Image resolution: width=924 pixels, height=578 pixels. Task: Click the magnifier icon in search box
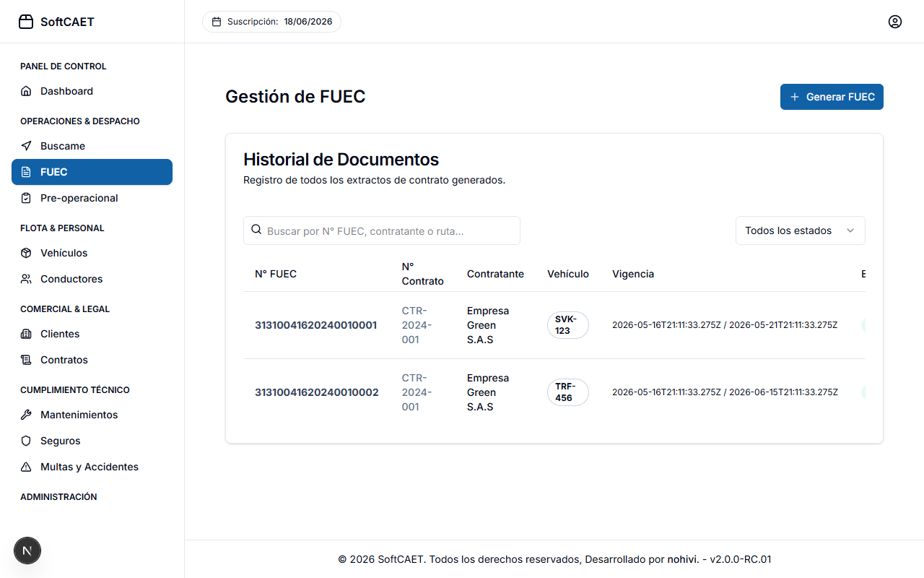coord(256,230)
